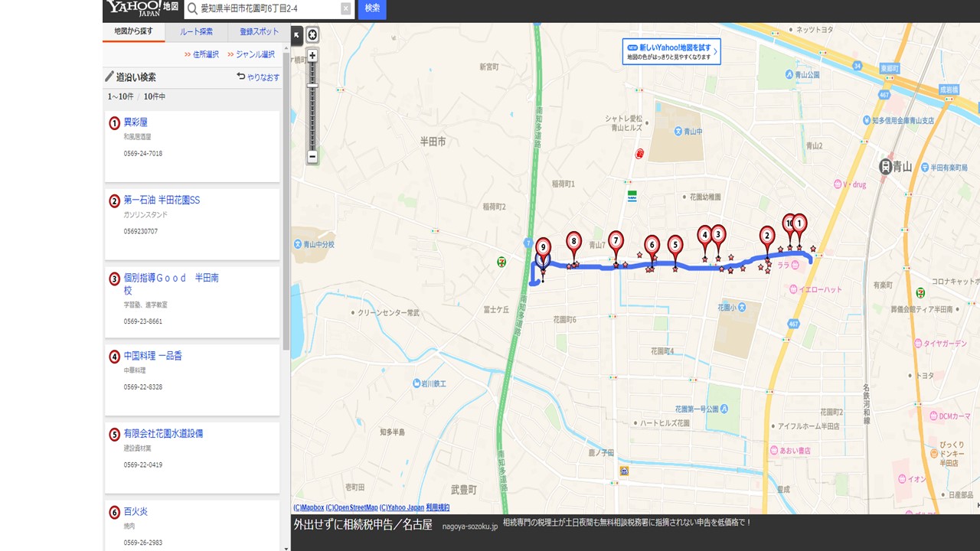Collapse the side panel with arrow icon
This screenshot has width=980, height=551.
point(296,34)
